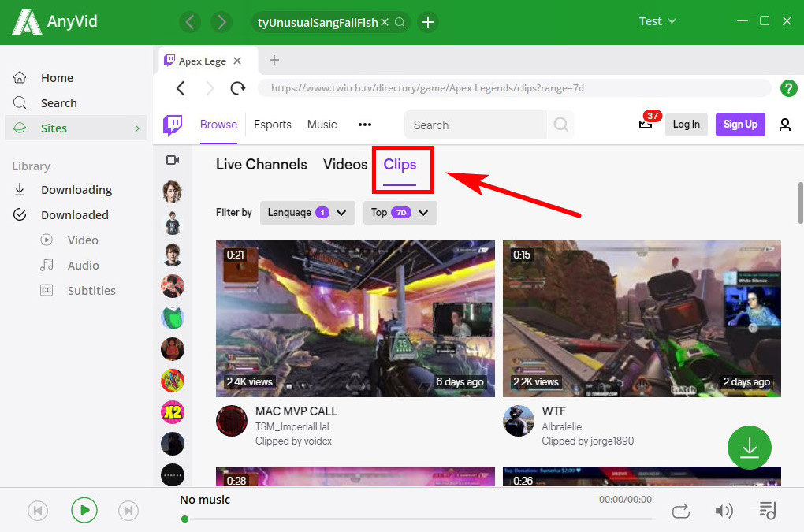804x532 pixels.
Task: Switch to Live Channels tab
Action: click(x=262, y=165)
